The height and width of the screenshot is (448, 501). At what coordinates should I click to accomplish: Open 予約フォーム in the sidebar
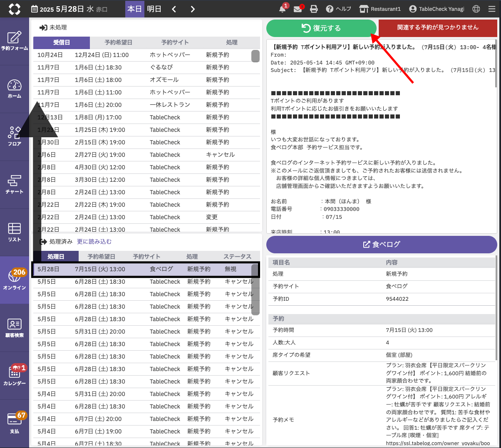[15, 41]
